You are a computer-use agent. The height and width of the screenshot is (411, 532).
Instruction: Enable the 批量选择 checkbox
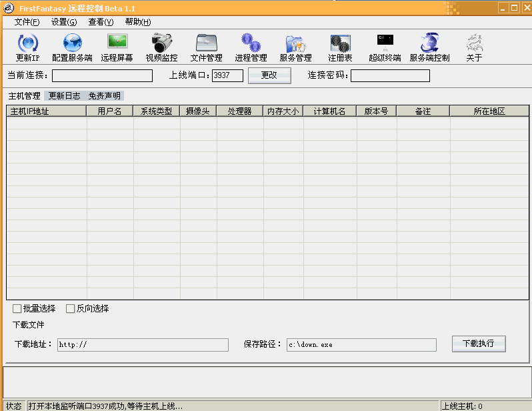[x=17, y=308]
